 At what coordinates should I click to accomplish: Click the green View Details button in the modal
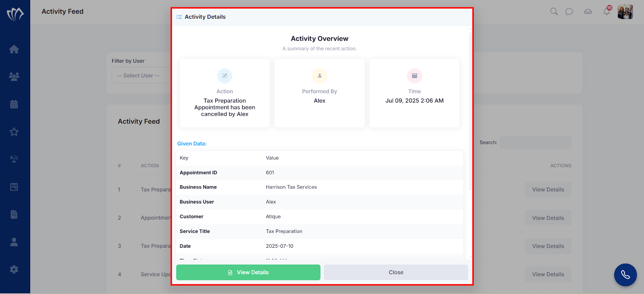click(248, 272)
